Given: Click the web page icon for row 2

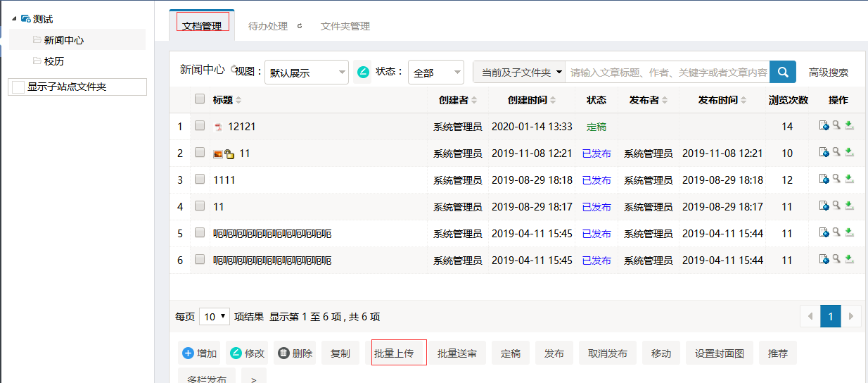Looking at the screenshot, I should point(824,153).
